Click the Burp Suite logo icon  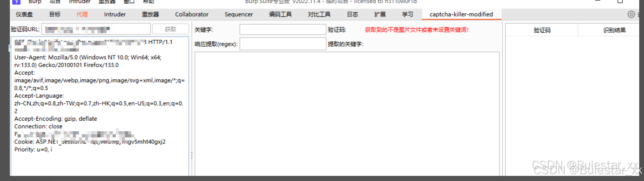click(16, 2)
